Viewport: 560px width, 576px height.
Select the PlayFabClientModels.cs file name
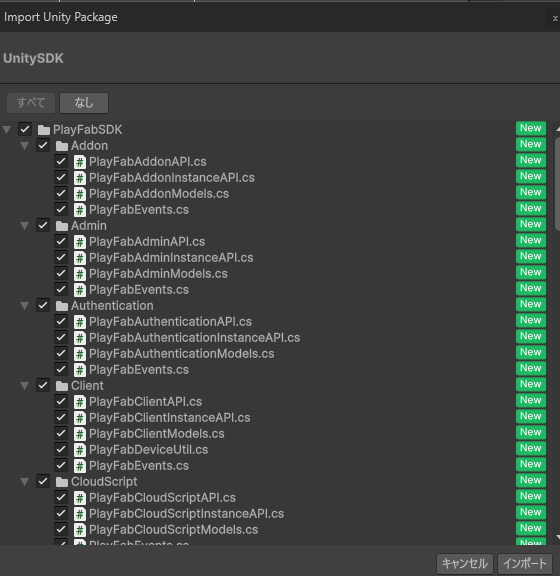[157, 434]
